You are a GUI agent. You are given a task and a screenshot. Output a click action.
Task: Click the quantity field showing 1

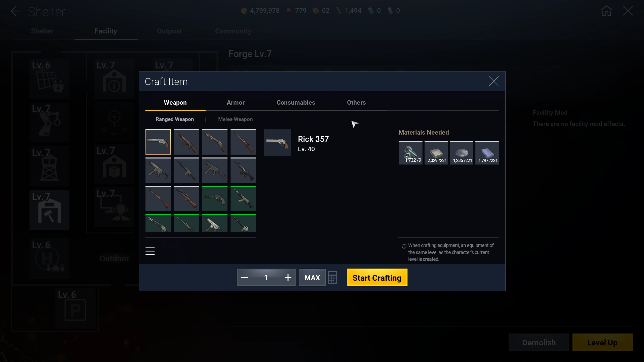click(266, 277)
